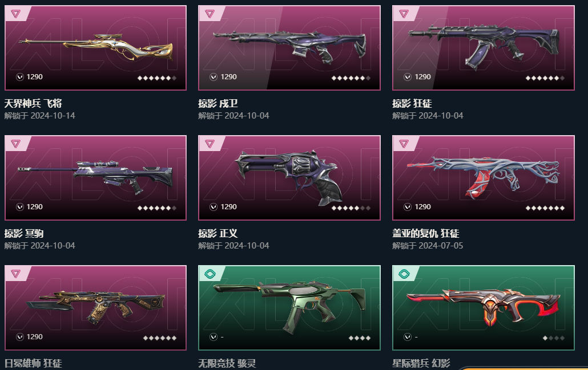The width and height of the screenshot is (588, 370).
Task: Click the 掠影 戍卫 skin name
Action: (218, 103)
